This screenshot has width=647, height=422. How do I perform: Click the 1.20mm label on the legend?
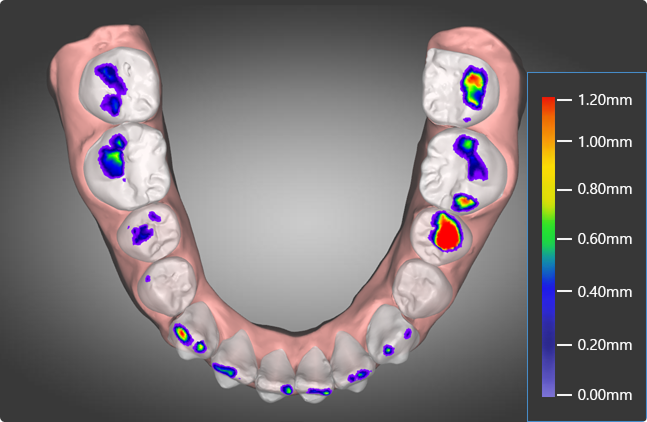pos(605,100)
